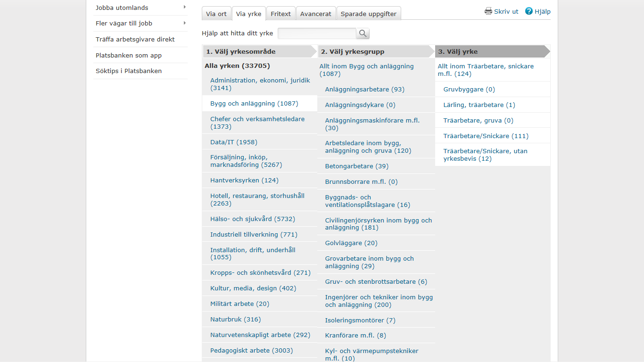Select Hotell, restaurang, storhushåll category
Image resolution: width=644 pixels, height=362 pixels.
[257, 199]
